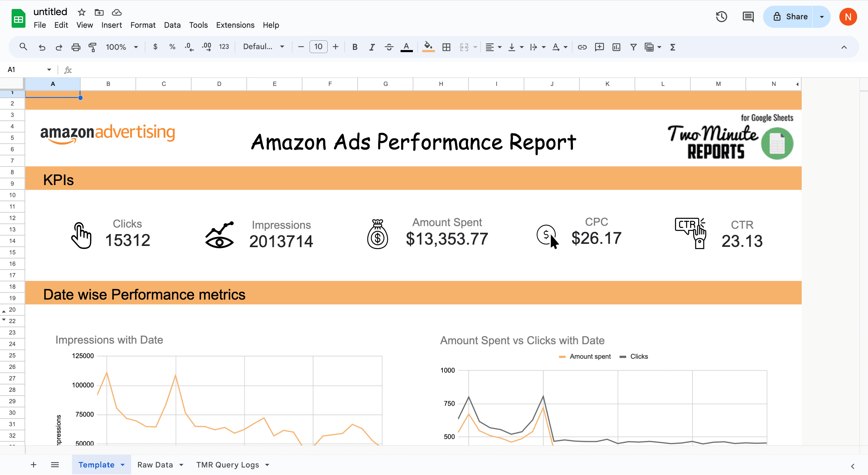
Task: Open the font family dropdown
Action: [x=263, y=47]
